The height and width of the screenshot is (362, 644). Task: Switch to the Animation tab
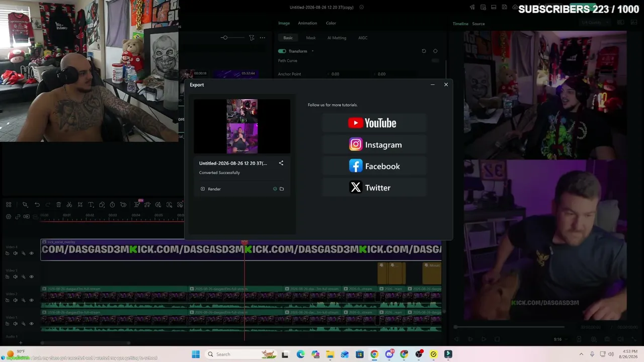coord(307,23)
